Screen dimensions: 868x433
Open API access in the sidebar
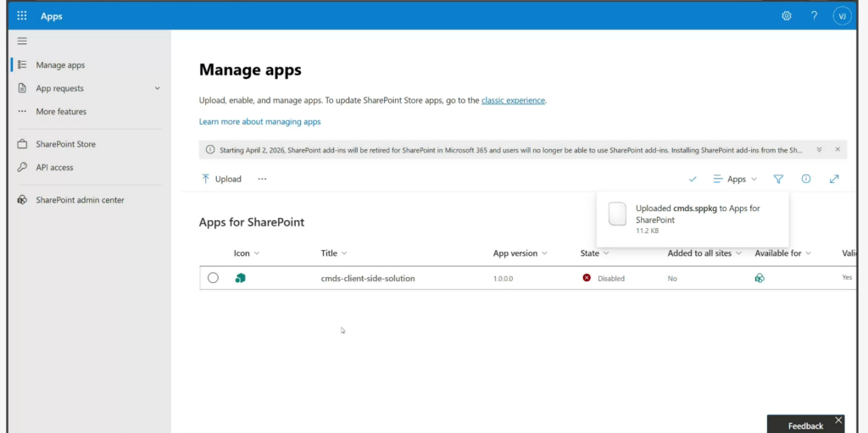(x=54, y=168)
